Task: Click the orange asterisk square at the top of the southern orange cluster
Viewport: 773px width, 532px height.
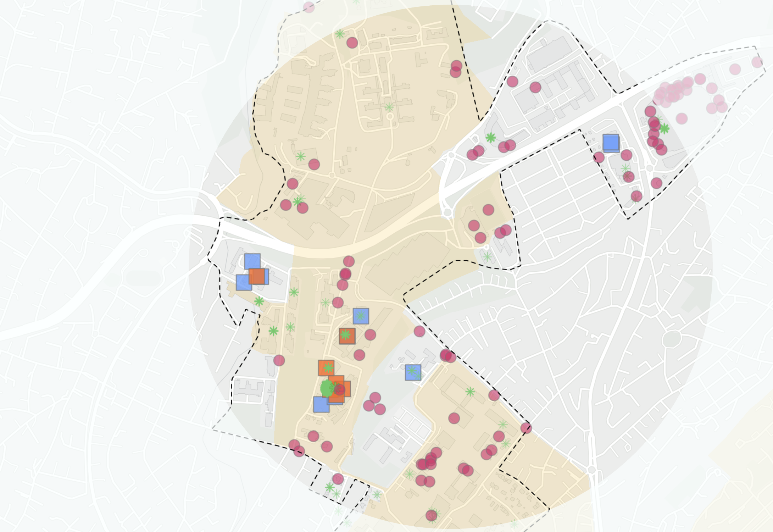Action: pyautogui.click(x=326, y=368)
